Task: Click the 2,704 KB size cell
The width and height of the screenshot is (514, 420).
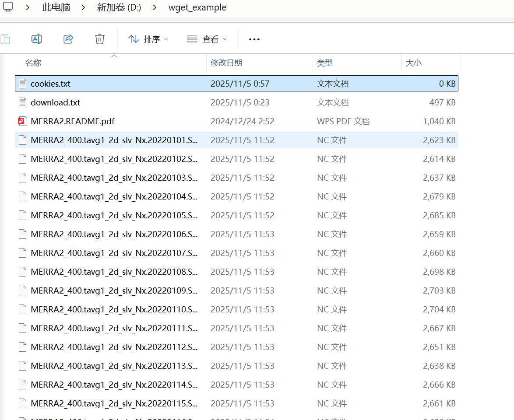Action: tap(439, 310)
